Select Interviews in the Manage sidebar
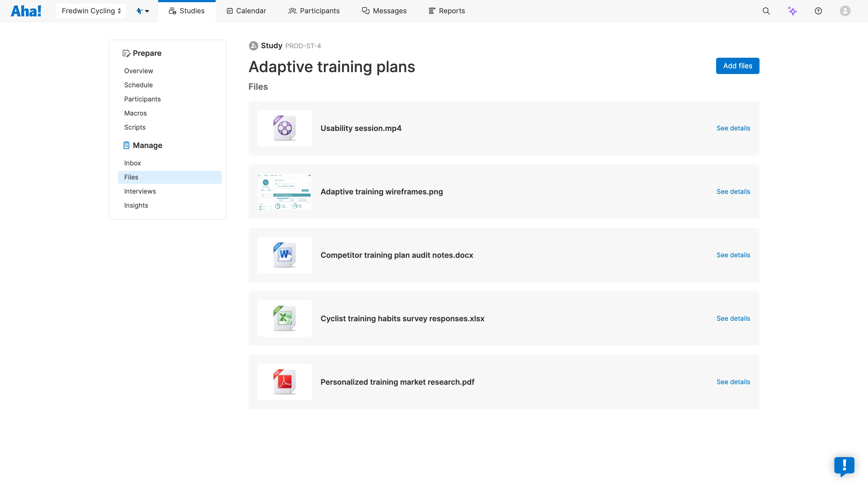Image resolution: width=868 pixels, height=488 pixels. pyautogui.click(x=140, y=191)
